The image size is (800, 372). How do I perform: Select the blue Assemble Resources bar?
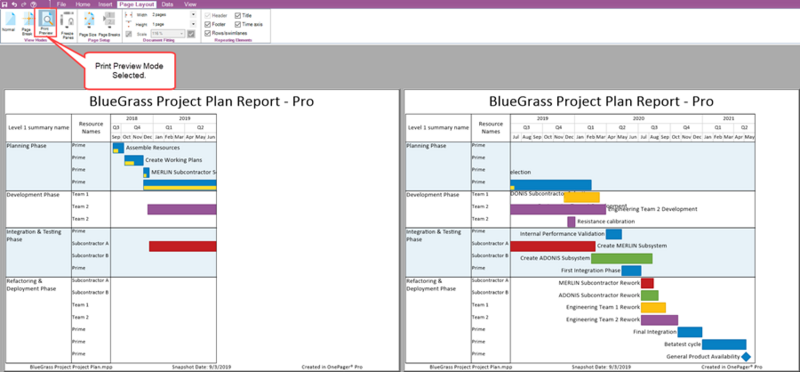(x=118, y=148)
